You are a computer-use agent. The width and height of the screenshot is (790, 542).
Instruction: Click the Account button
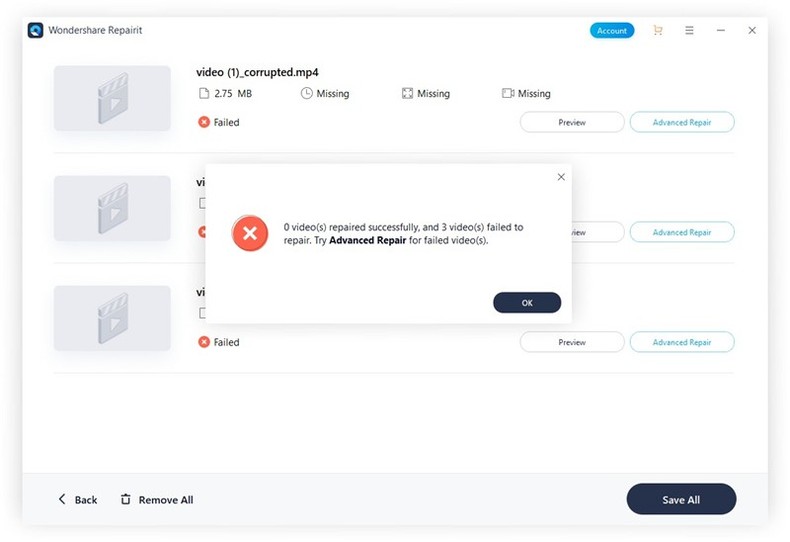pos(611,30)
